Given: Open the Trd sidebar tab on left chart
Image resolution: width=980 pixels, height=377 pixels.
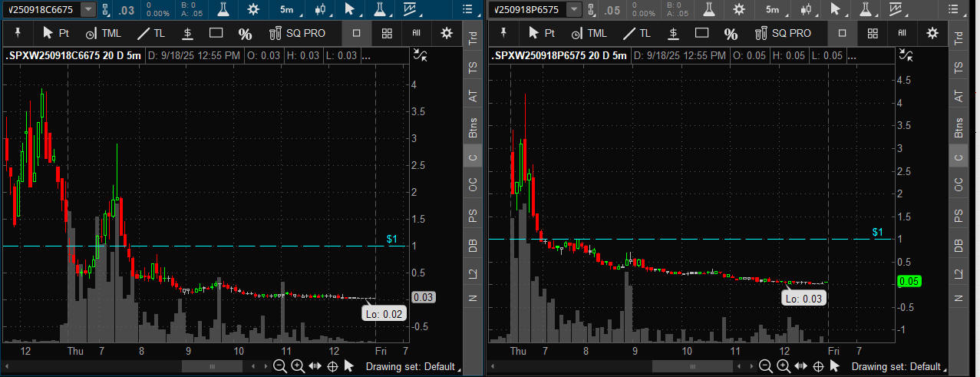Looking at the screenshot, I should tap(473, 40).
